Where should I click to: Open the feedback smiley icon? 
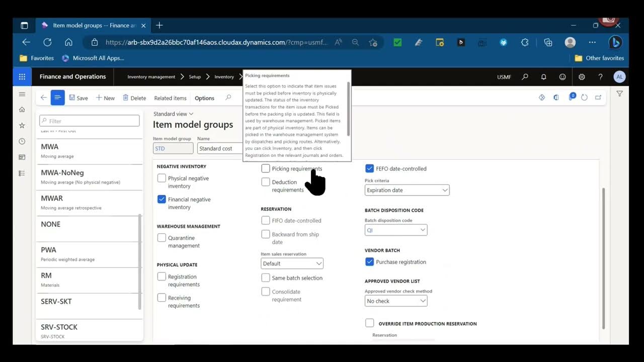[x=562, y=77]
